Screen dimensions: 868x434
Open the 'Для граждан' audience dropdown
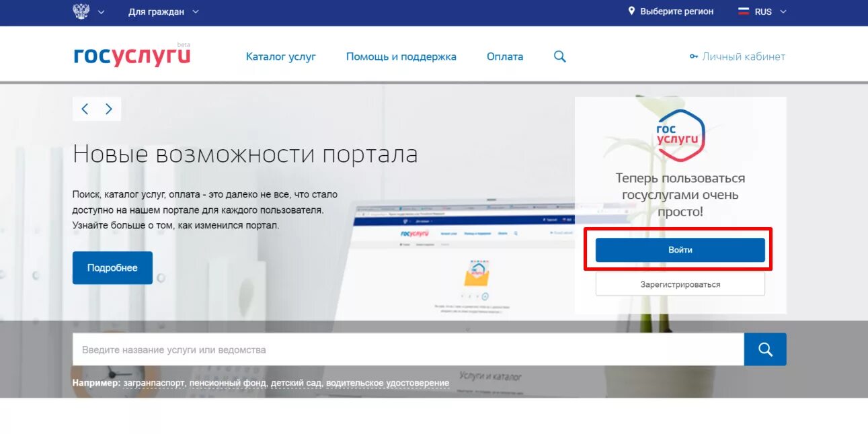click(164, 11)
